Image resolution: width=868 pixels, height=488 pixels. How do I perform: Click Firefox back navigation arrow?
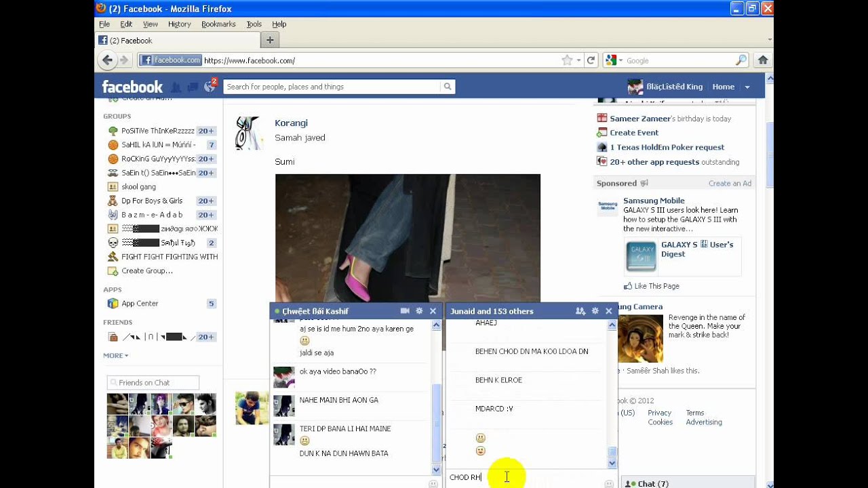click(x=107, y=60)
